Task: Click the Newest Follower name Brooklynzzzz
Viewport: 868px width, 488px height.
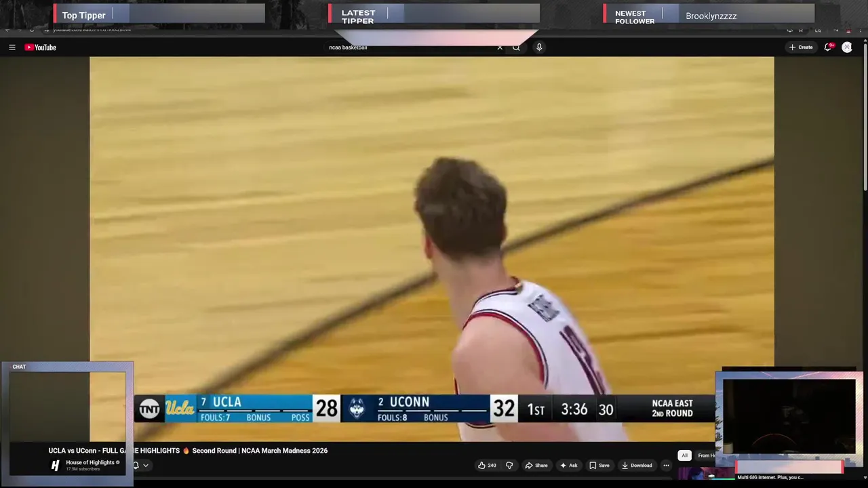Action: [x=711, y=16]
